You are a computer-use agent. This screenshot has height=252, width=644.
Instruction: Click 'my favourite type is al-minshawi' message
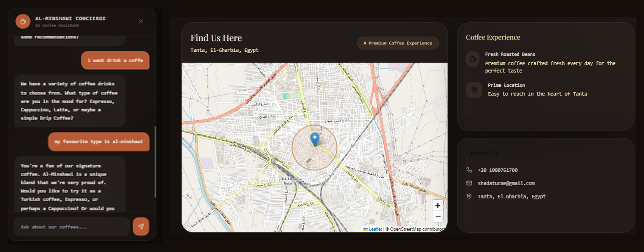(99, 141)
